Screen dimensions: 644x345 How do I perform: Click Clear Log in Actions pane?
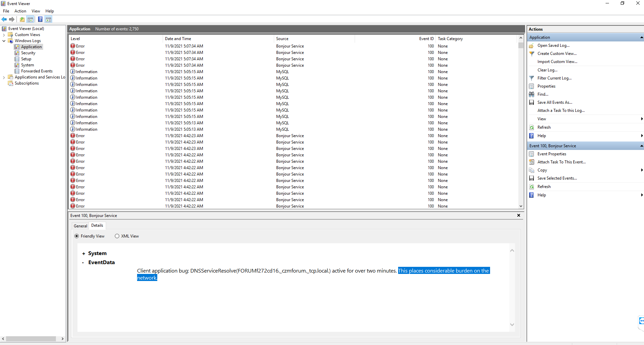click(547, 70)
